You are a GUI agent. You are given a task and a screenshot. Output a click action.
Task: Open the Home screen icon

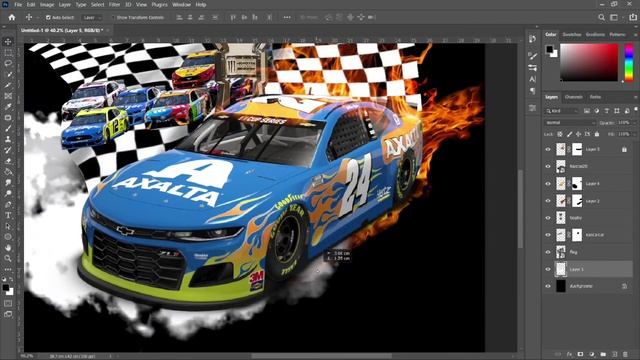click(x=12, y=18)
